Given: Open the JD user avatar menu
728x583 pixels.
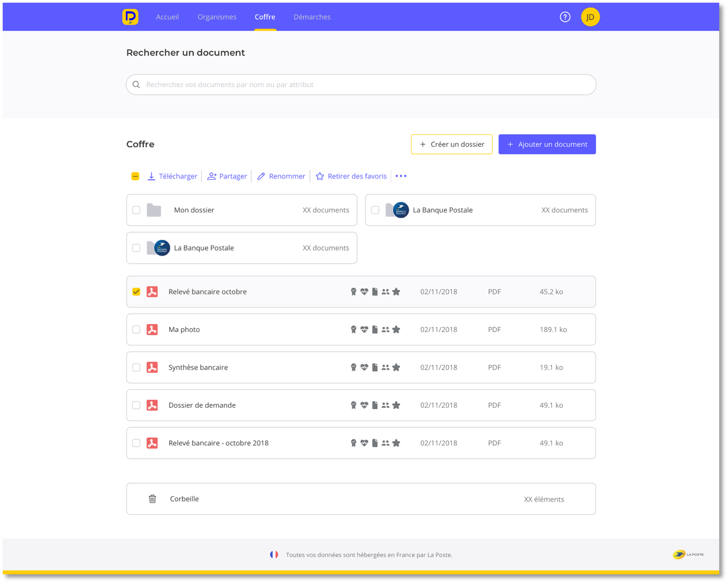Looking at the screenshot, I should tap(590, 17).
